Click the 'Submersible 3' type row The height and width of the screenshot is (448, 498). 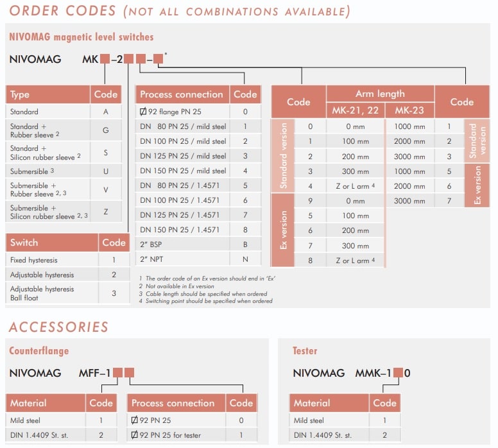tap(64, 171)
